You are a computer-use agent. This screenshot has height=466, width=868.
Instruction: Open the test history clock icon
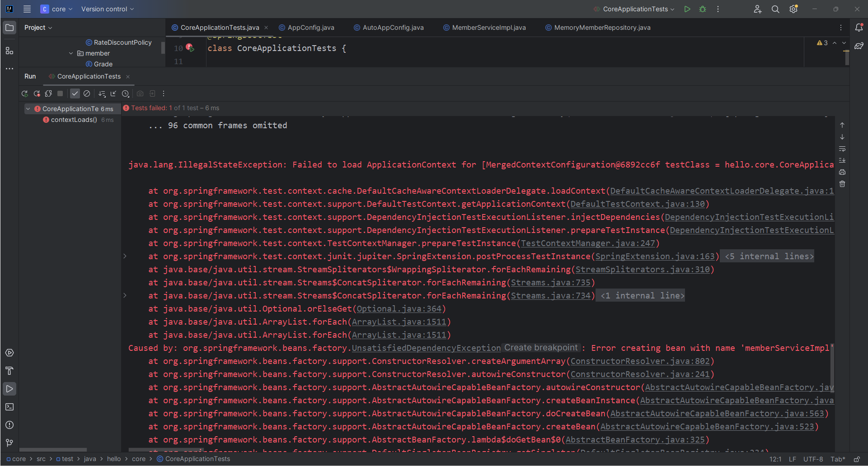click(x=126, y=93)
